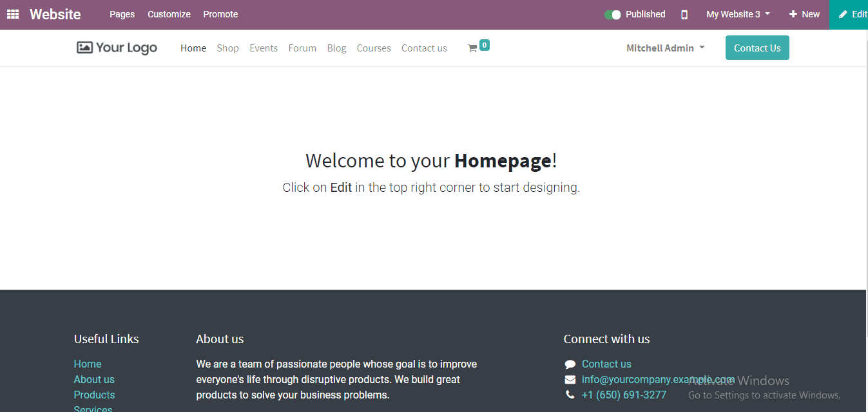
Task: Click the Website app title
Action: [55, 14]
